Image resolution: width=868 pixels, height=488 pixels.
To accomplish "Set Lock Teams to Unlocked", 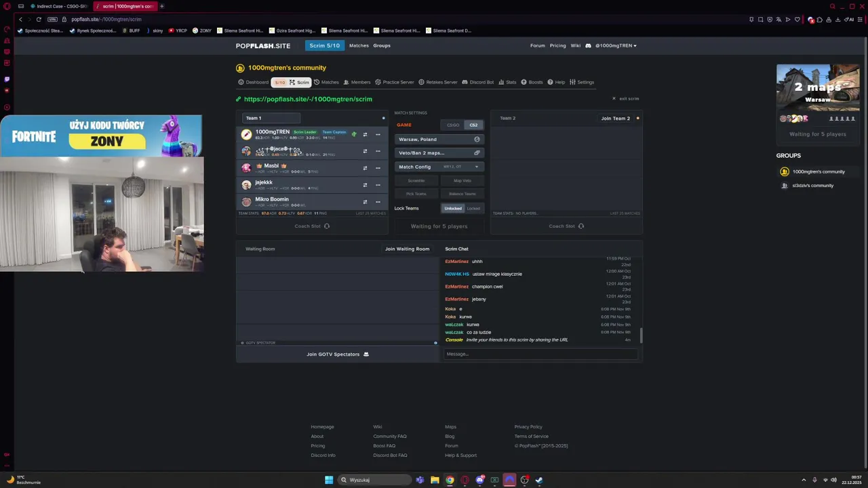I will point(453,208).
